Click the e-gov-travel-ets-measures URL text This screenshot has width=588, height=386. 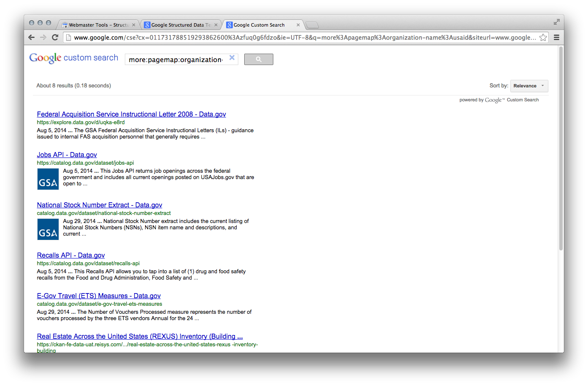(100, 304)
